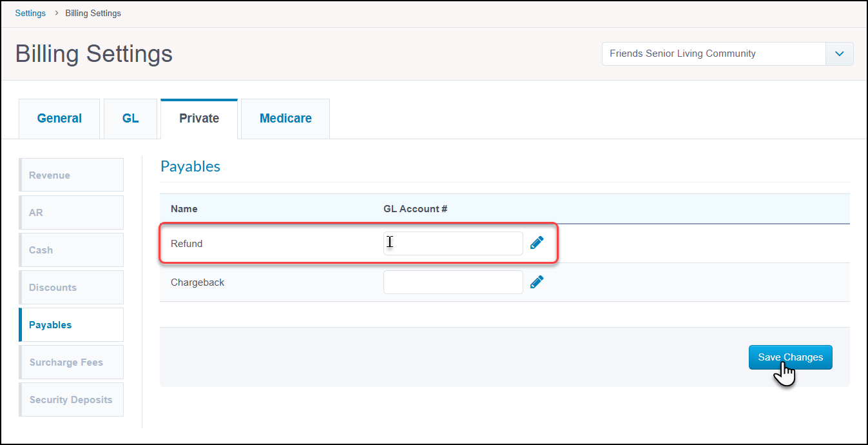Screen dimensions: 868x445
Task: Click the Payables section heading
Action: pos(190,166)
